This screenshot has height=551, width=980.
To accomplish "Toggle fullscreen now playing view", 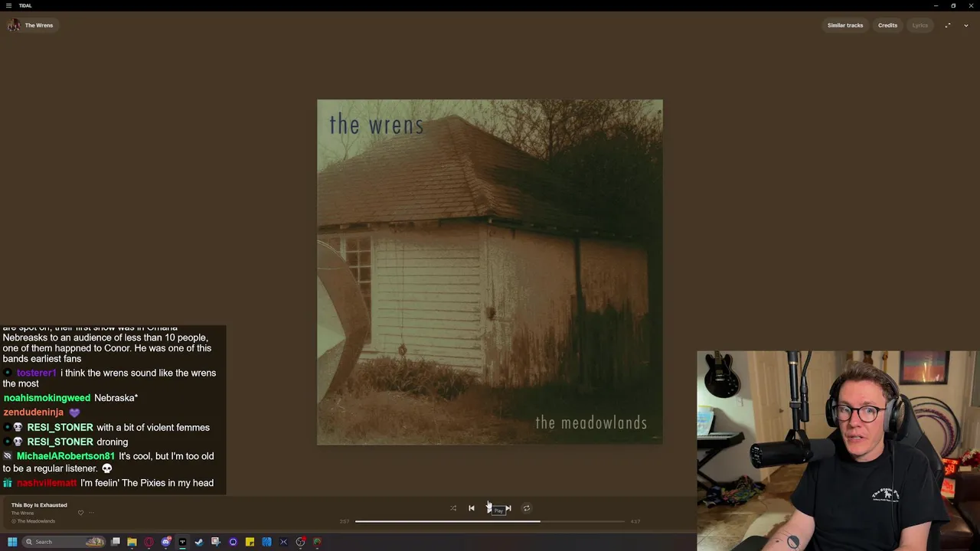I will 947,25.
